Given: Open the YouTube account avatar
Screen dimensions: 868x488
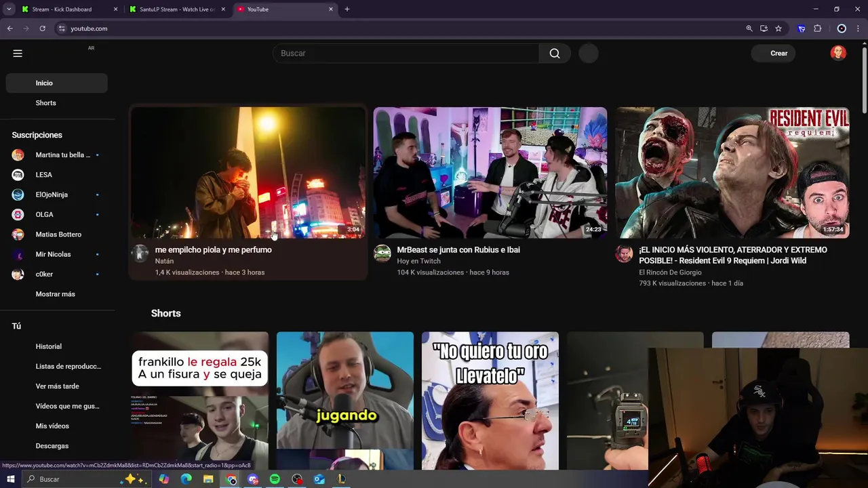Looking at the screenshot, I should 838,54.
